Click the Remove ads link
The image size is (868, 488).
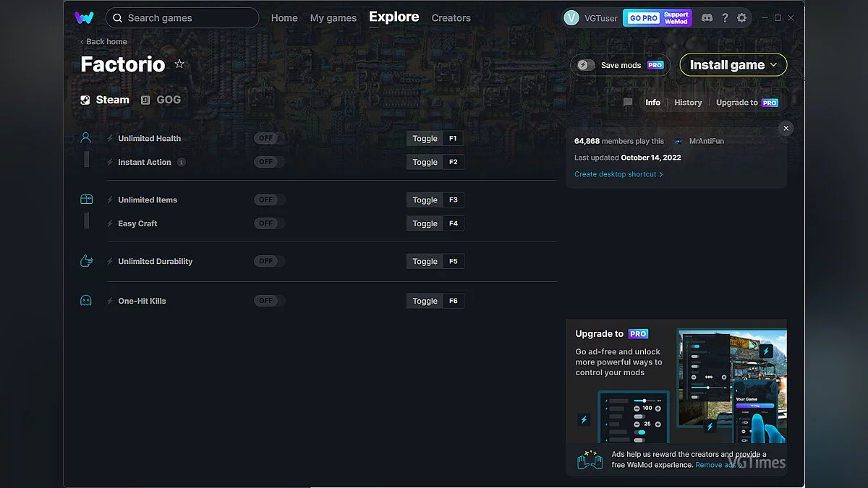719,465
